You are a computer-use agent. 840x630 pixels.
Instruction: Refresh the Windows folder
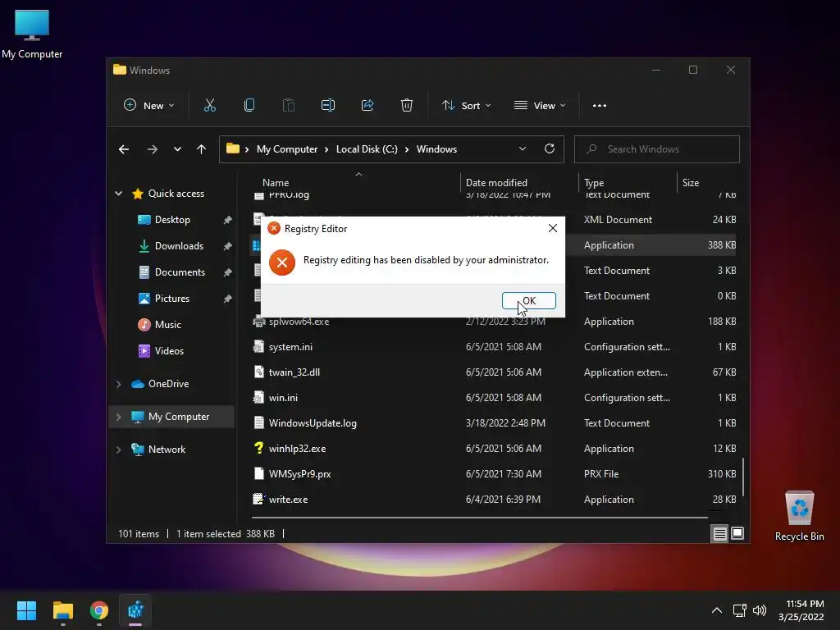(x=549, y=149)
